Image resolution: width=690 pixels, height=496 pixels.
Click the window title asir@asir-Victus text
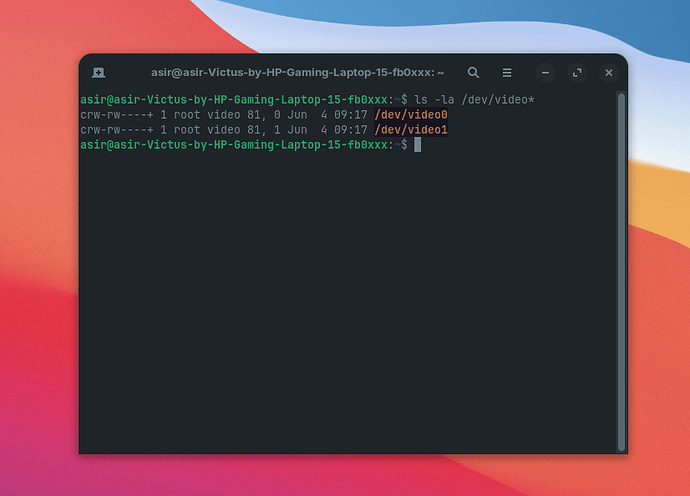point(297,73)
